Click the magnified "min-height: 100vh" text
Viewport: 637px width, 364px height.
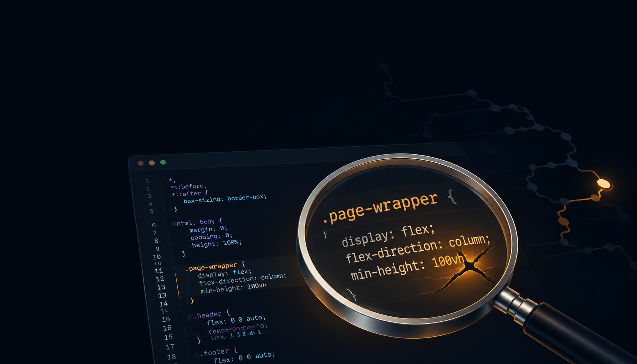click(x=408, y=268)
